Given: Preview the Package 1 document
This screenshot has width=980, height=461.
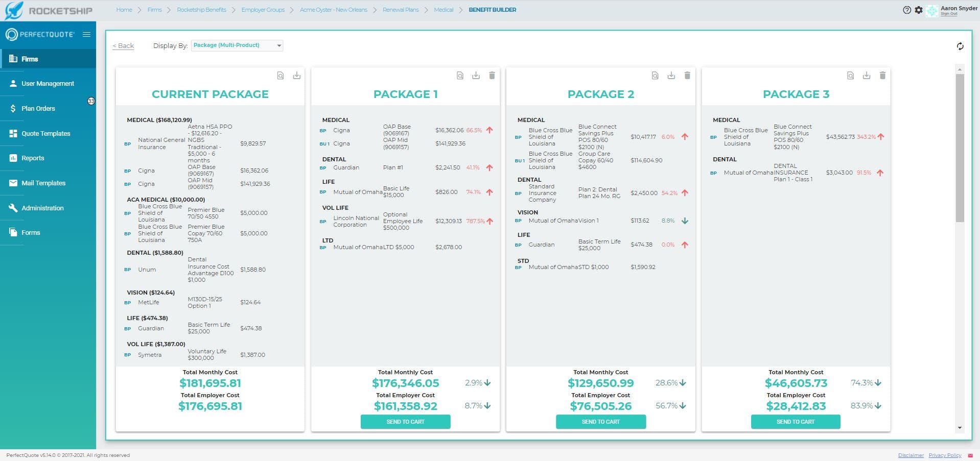Looking at the screenshot, I should [460, 76].
